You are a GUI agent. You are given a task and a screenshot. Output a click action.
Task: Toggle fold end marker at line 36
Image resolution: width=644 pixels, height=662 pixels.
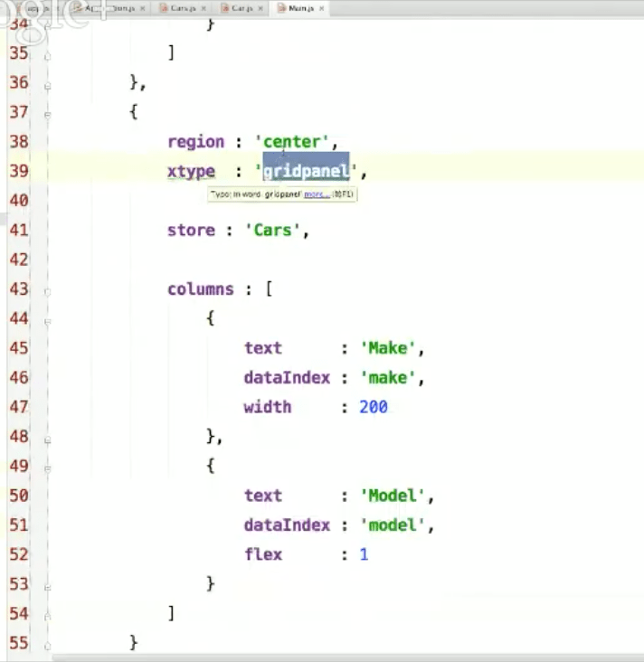47,86
